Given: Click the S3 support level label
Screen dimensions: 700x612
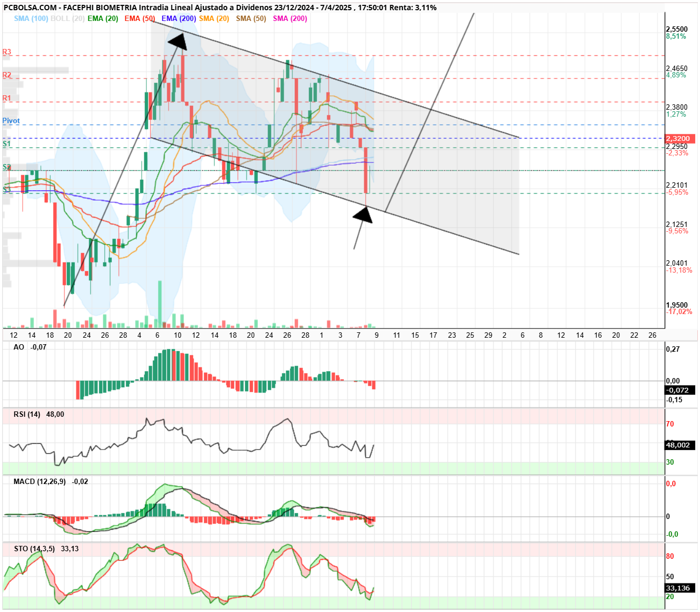Looking at the screenshot, I should coord(7,189).
